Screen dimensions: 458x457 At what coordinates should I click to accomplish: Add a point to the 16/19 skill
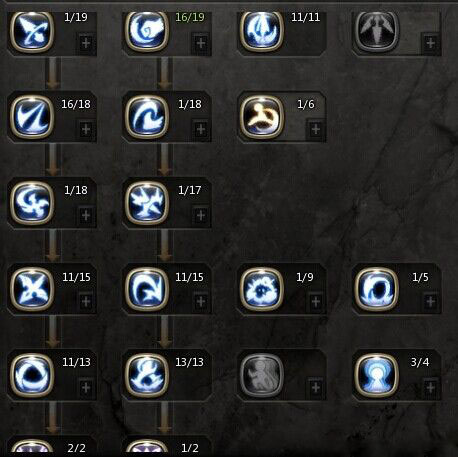pyautogui.click(x=201, y=43)
